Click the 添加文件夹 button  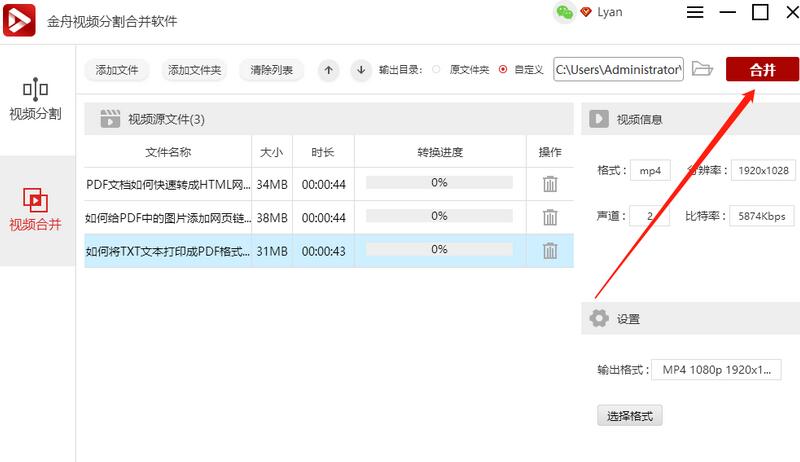pos(195,70)
